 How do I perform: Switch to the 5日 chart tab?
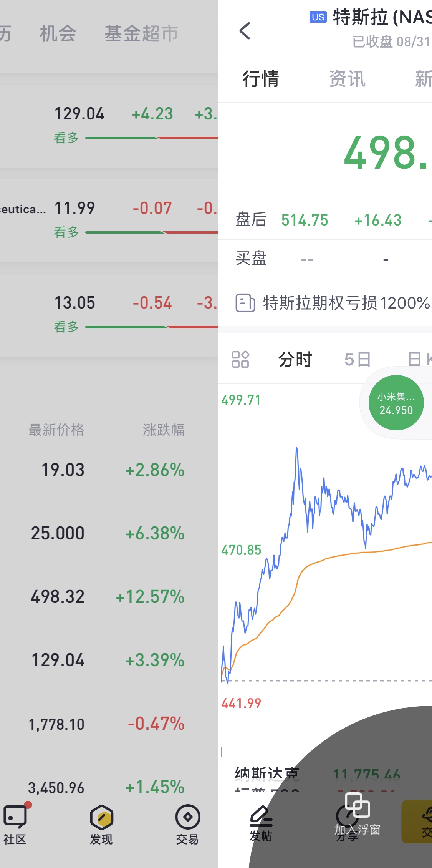pos(357,360)
